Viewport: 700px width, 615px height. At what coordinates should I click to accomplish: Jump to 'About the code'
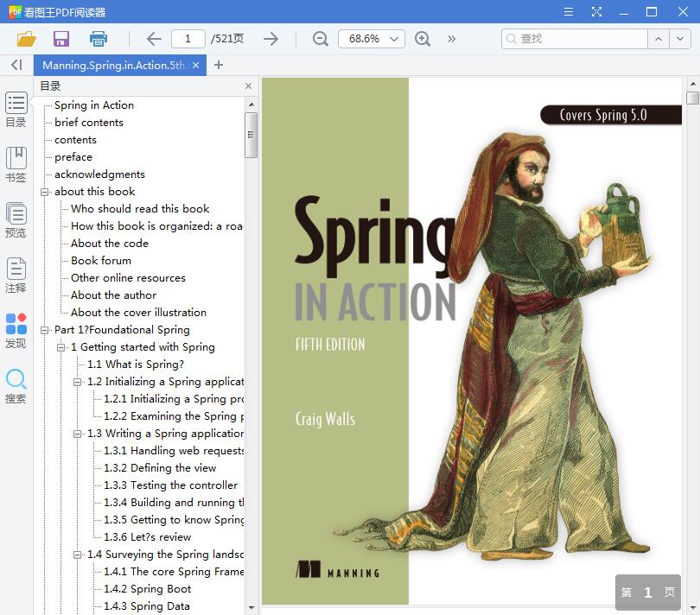(x=110, y=244)
